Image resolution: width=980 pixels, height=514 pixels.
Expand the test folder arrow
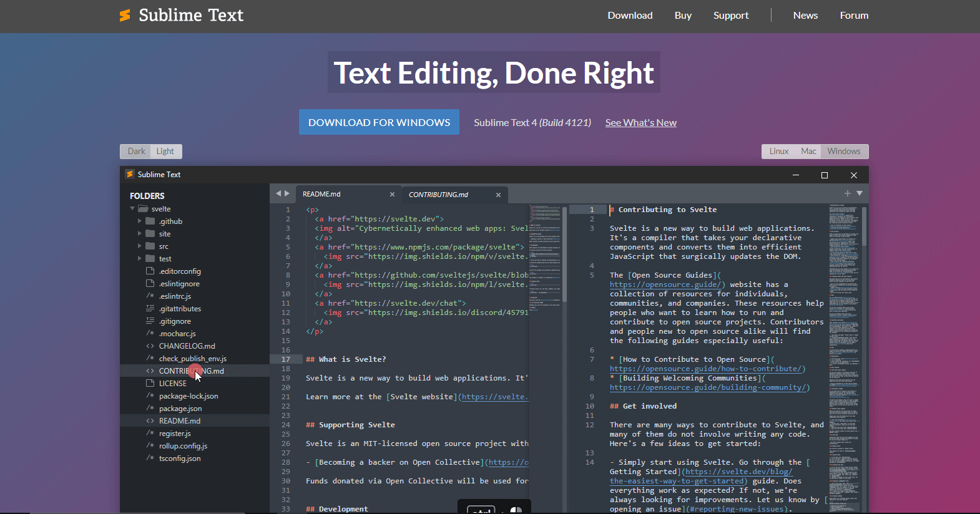(140, 259)
